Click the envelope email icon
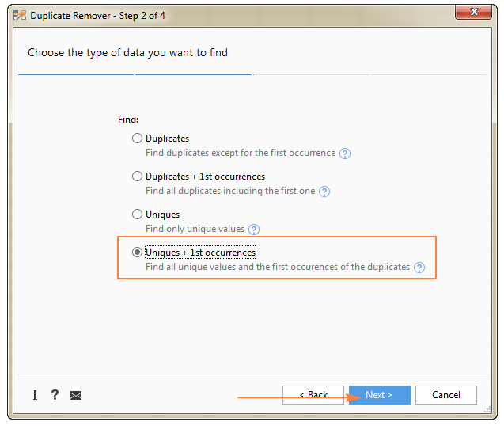 [x=76, y=395]
